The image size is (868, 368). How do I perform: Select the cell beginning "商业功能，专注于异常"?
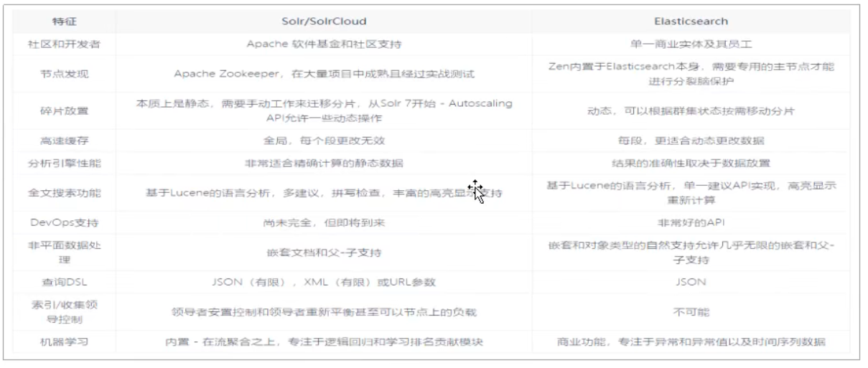click(691, 341)
